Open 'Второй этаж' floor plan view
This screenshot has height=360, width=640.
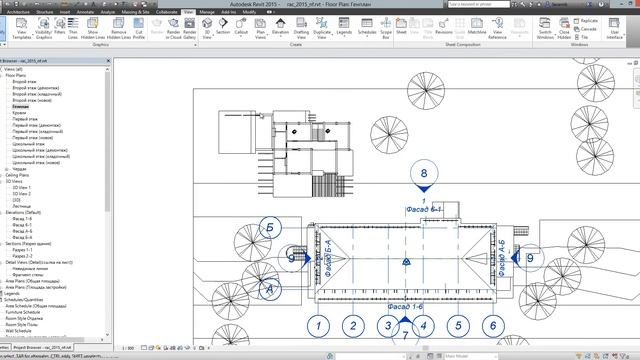point(24,82)
